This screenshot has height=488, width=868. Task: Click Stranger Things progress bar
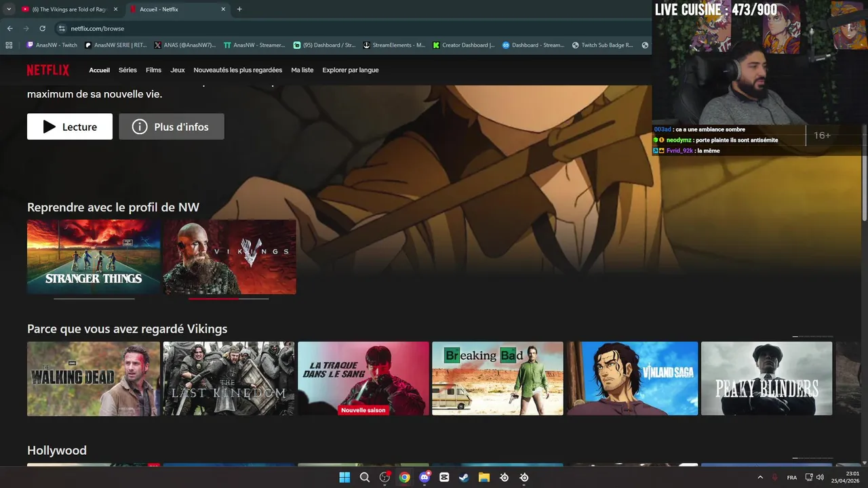[94, 298]
